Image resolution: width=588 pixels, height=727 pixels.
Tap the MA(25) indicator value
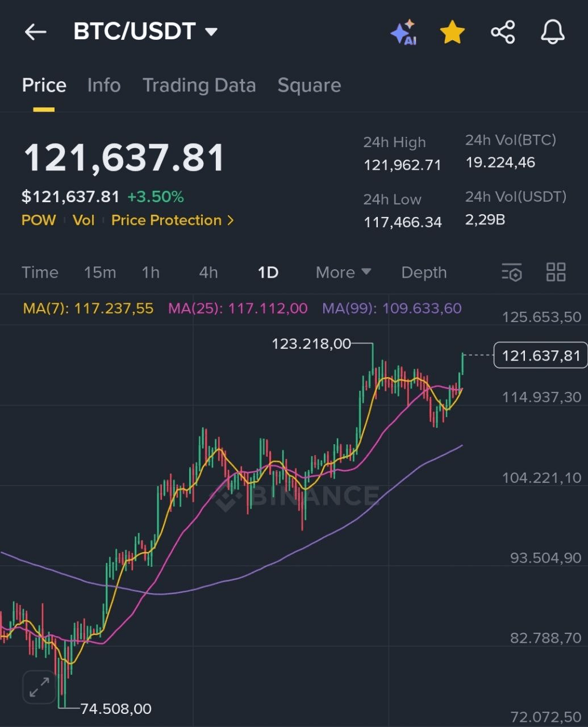[237, 308]
